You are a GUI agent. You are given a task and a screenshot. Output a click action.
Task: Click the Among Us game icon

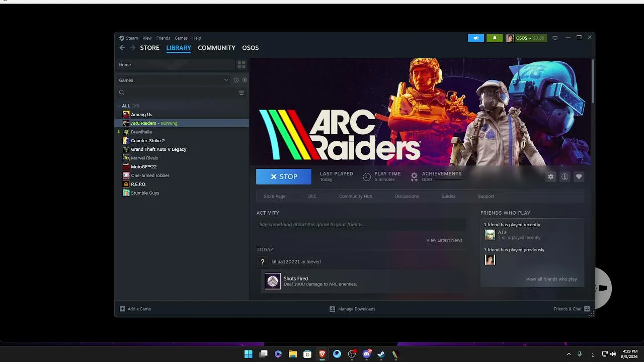coord(126,115)
